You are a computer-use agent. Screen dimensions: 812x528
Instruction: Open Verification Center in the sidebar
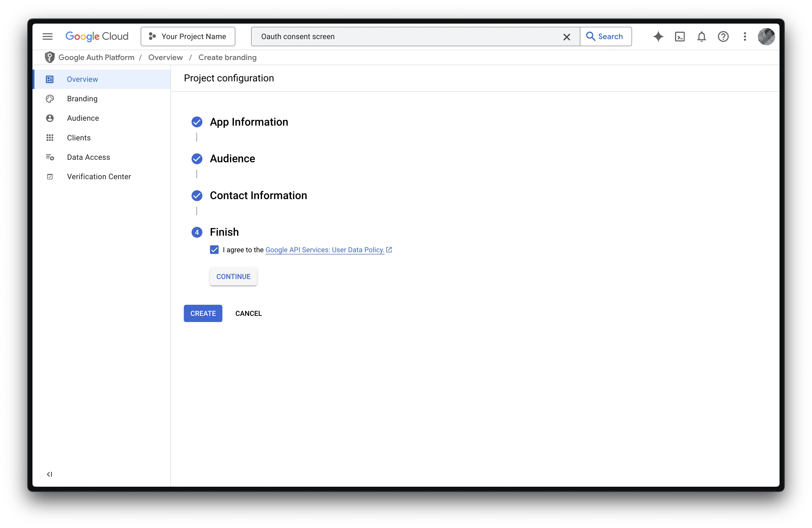point(102,177)
